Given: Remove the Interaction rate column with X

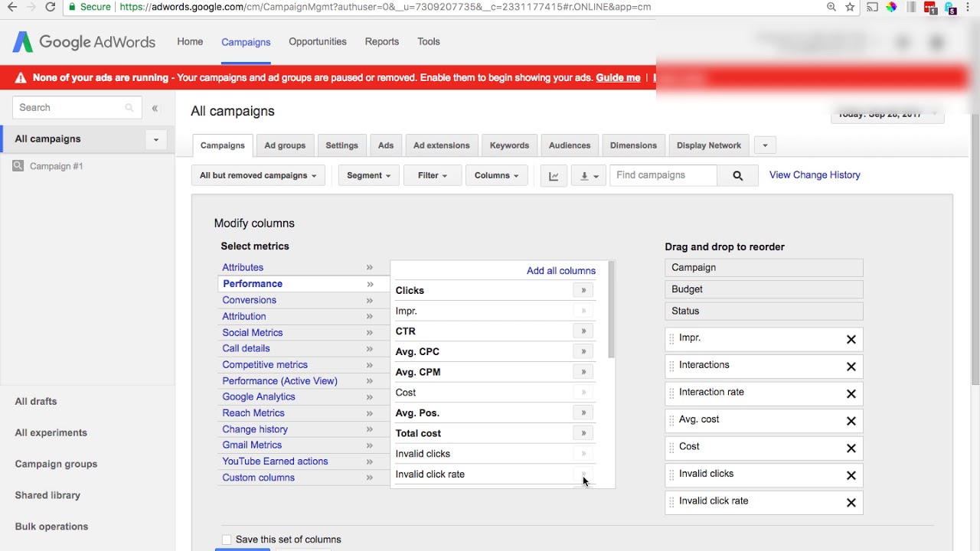Looking at the screenshot, I should (851, 394).
